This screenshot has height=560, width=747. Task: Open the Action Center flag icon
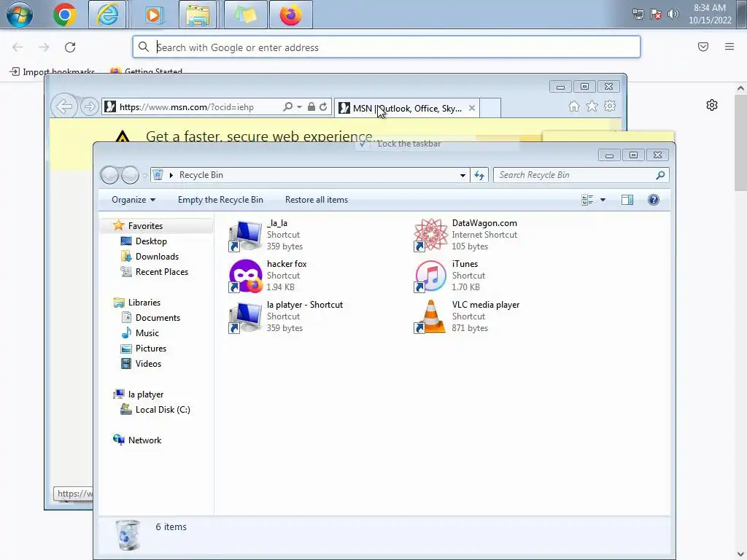656,15
